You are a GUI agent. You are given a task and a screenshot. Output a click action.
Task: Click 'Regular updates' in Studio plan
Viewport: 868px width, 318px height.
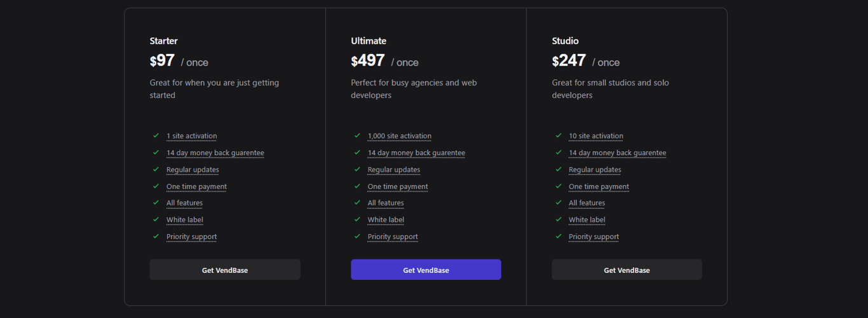[595, 170]
